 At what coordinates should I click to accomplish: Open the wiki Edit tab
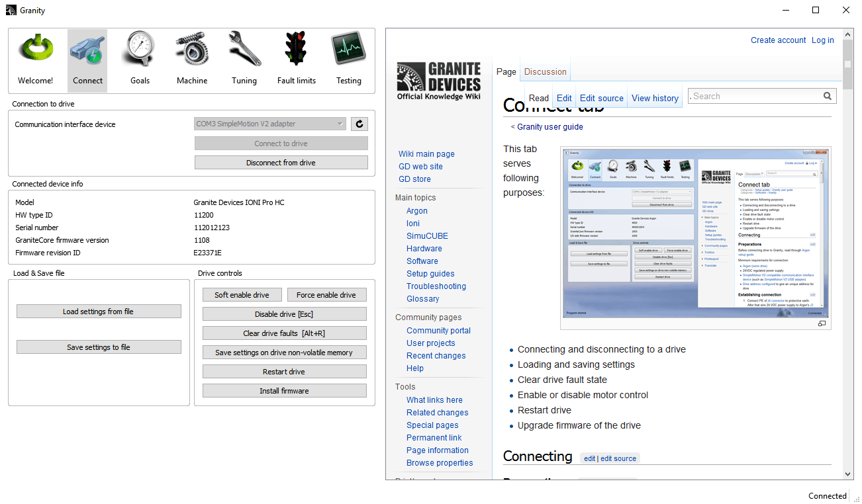tap(564, 98)
